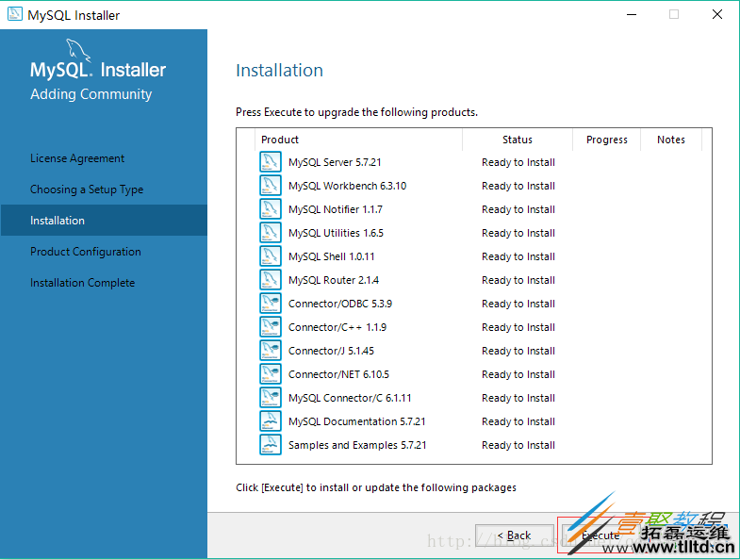Select the Connector/NET 6.10.5 row text
Screen dimensions: 740x560
tap(338, 374)
